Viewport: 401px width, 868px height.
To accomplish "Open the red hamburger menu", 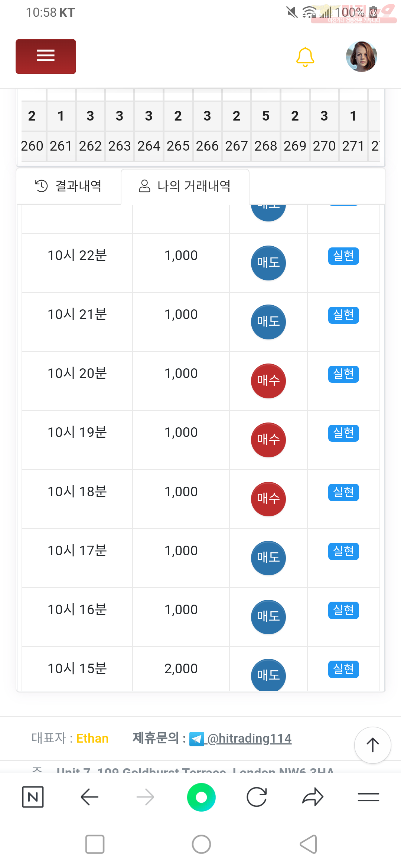I will (x=46, y=56).
